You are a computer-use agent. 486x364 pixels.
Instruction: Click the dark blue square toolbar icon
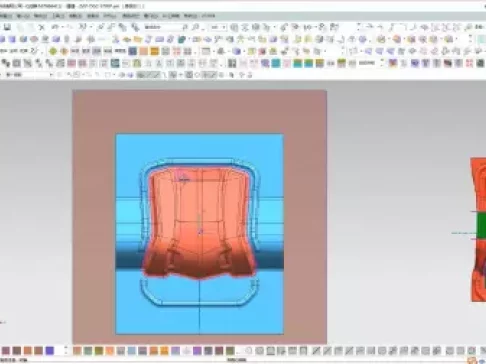click(133, 51)
